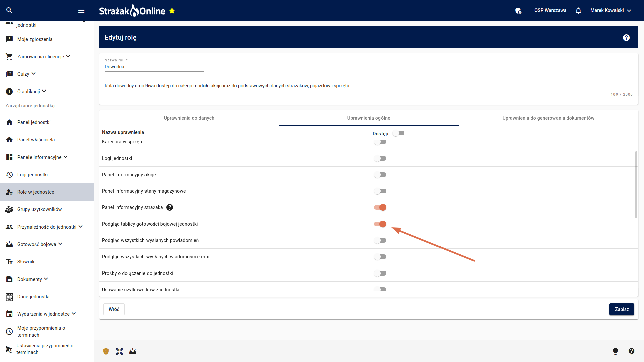
Task: Toggle master Dostęp switch in header
Action: (x=399, y=133)
